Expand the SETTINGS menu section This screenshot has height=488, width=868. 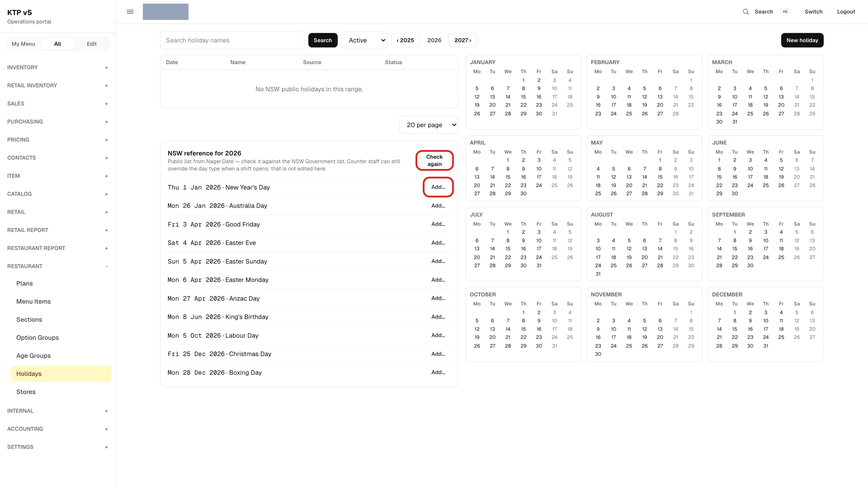point(58,447)
